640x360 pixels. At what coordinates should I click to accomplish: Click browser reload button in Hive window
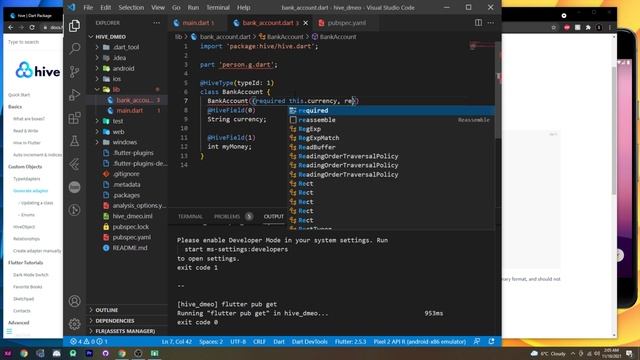[32, 27]
